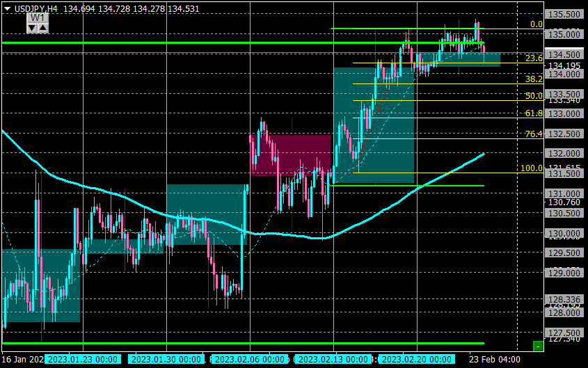Click the 130.760 price value on scale
Screen dimensions: 588x368
pos(564,202)
